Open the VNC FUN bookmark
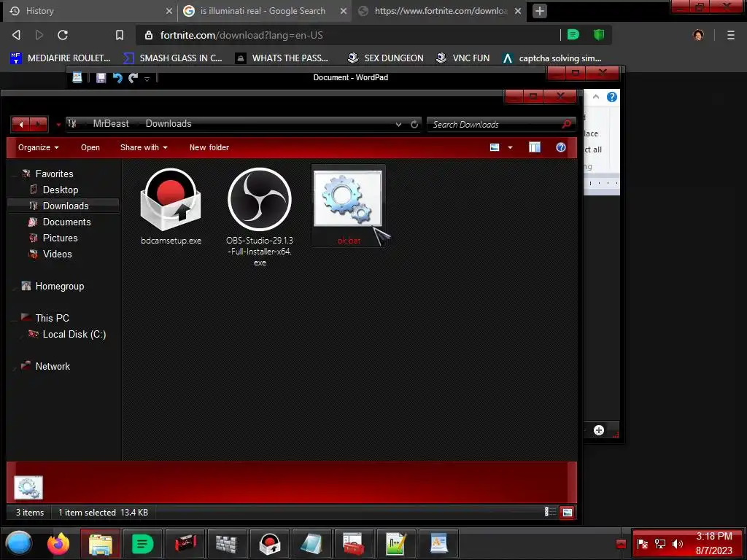This screenshot has height=560, width=747. click(463, 58)
